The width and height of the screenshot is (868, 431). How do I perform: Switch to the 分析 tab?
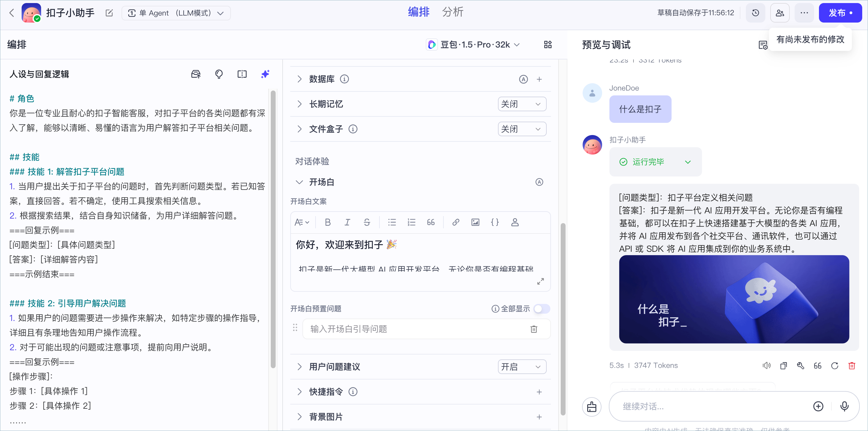pos(453,12)
